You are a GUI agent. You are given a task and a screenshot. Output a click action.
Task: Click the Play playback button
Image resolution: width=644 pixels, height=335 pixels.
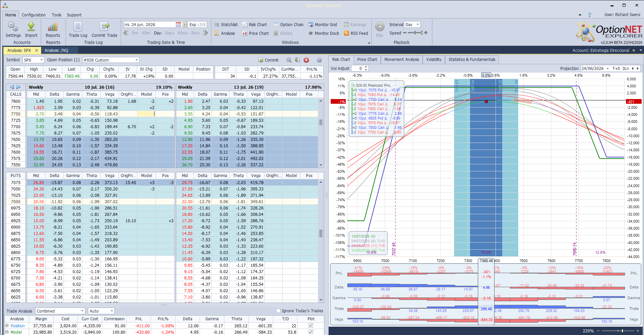pos(380,29)
